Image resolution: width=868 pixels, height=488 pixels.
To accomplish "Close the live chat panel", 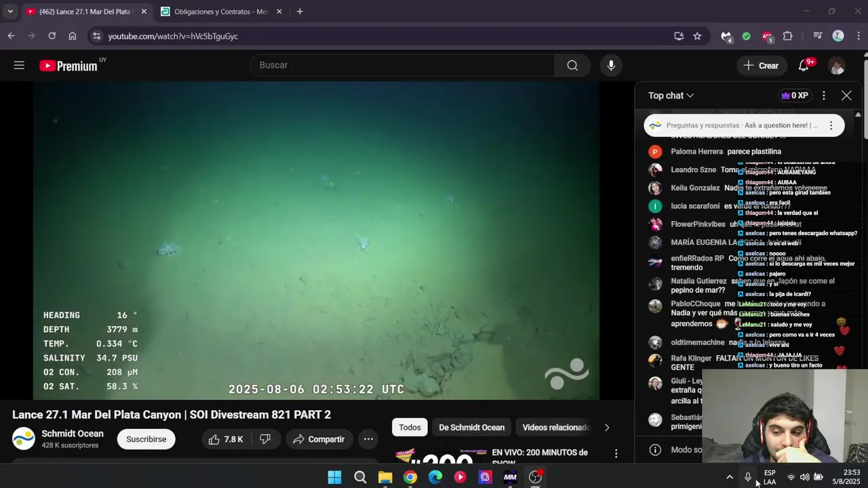I will 846,96.
